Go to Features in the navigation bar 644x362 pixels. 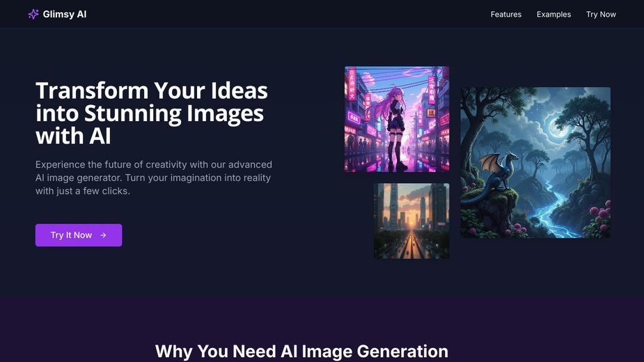(506, 15)
